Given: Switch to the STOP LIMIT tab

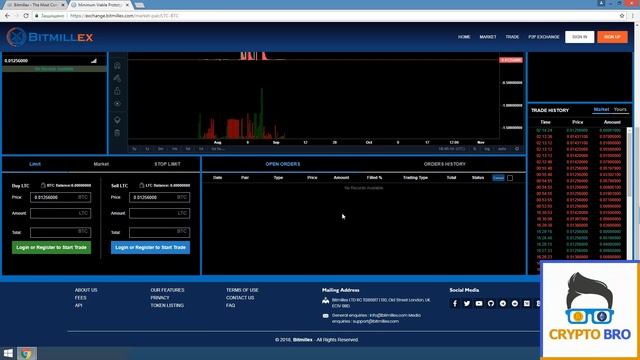Looking at the screenshot, I should (167, 164).
